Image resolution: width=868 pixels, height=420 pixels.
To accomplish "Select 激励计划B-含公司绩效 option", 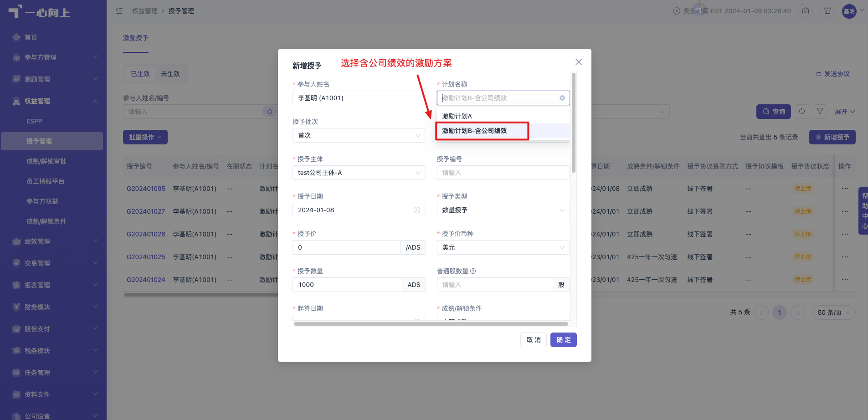I will pyautogui.click(x=503, y=131).
